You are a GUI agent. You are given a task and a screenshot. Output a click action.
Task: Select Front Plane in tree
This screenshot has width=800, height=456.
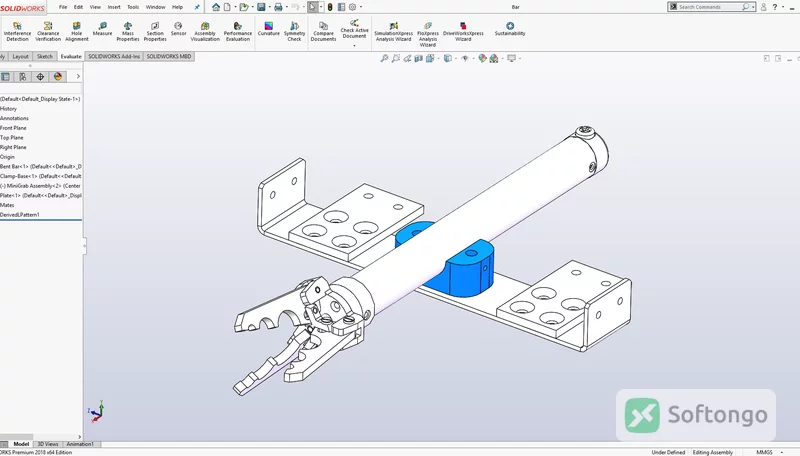[13, 128]
